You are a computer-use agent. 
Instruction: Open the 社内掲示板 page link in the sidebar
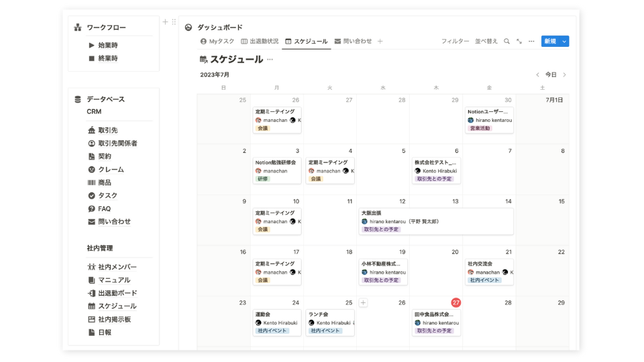114,319
